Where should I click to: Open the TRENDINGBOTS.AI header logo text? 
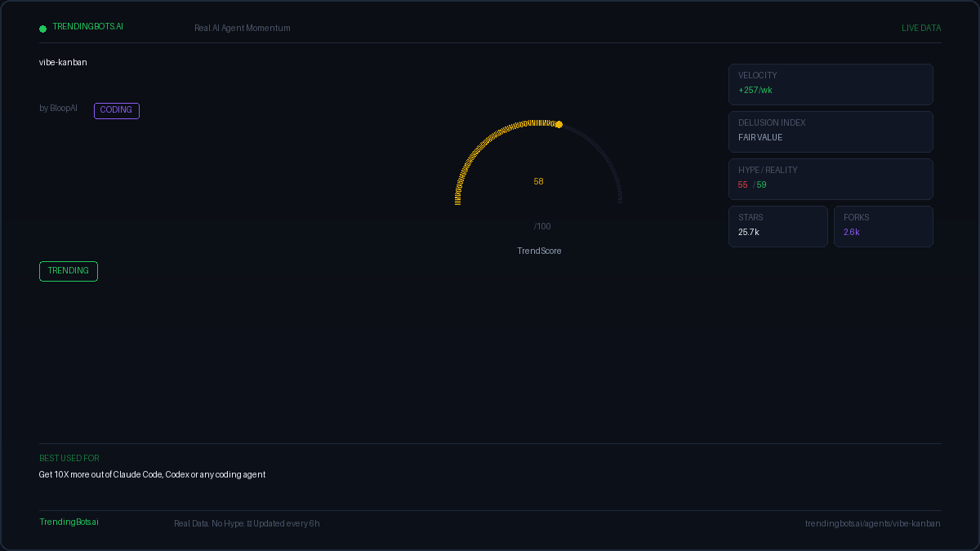[x=88, y=26]
